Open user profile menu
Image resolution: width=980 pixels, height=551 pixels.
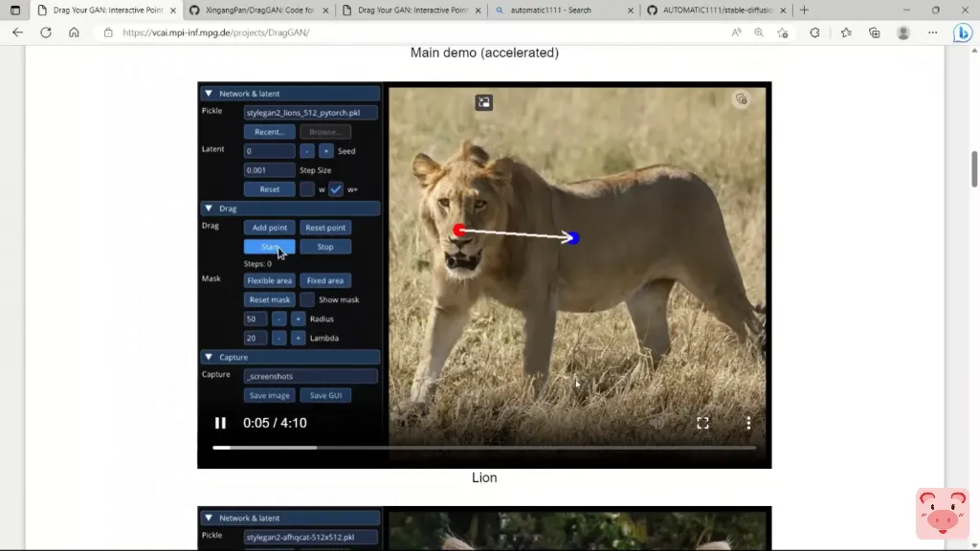(x=903, y=33)
